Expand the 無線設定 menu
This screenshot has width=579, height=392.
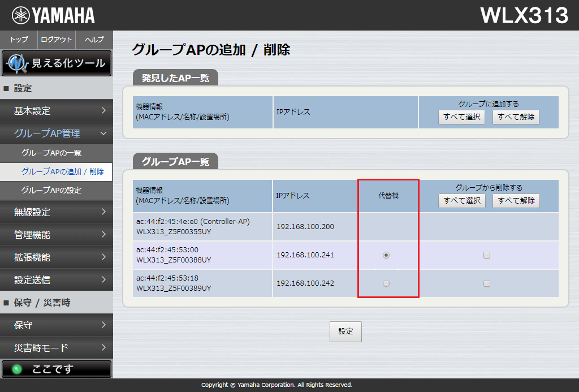(x=57, y=212)
